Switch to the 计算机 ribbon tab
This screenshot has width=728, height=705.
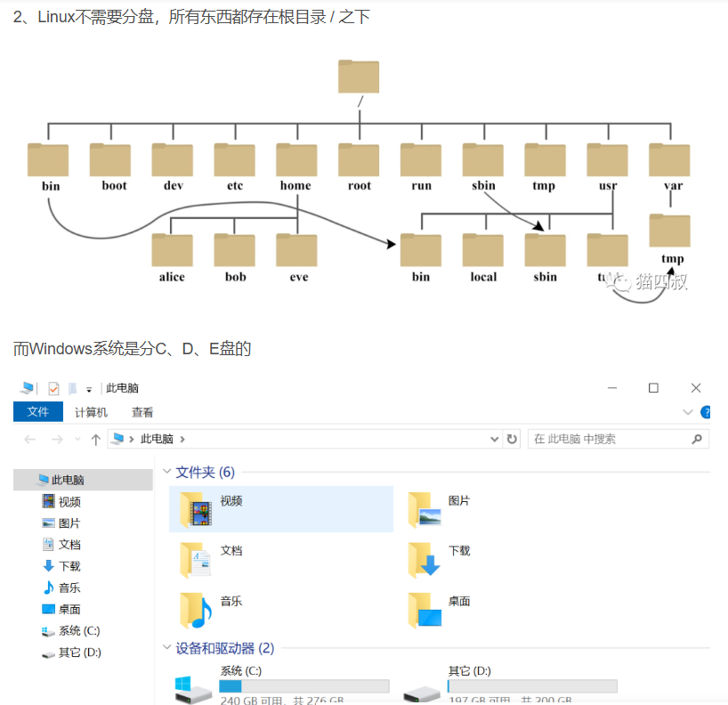[91, 412]
